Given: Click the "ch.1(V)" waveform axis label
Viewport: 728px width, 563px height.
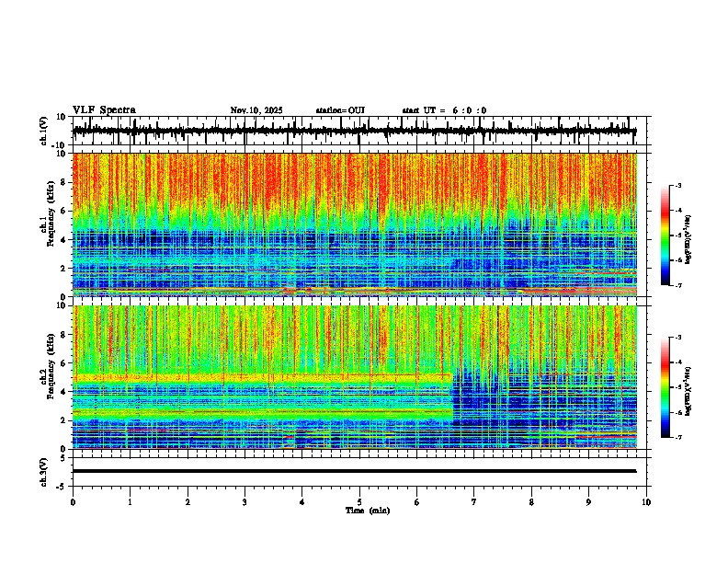Looking at the screenshot, I should pos(44,131).
